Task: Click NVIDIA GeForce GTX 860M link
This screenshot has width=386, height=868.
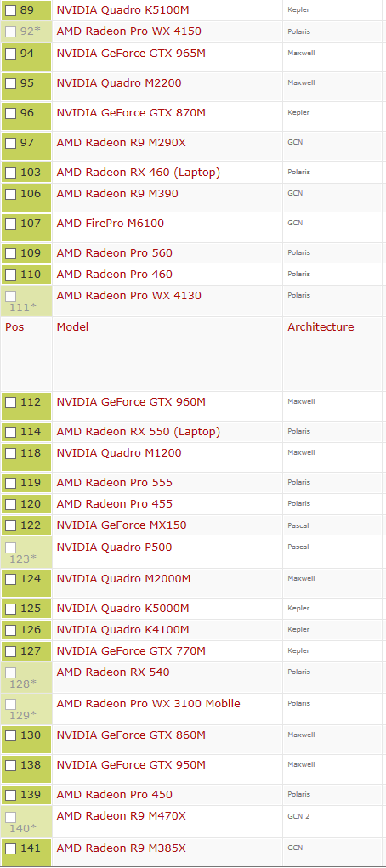Action: pos(131,735)
